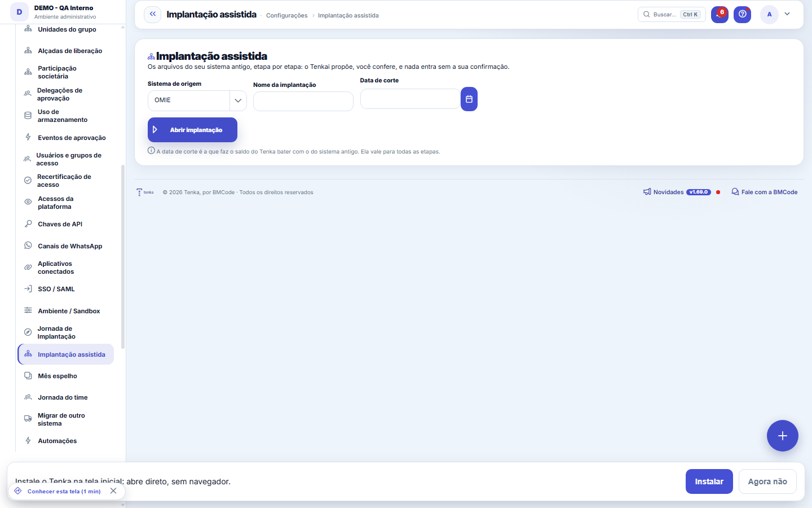Open Automações menu item
Screen dimensions: 812x508
pos(65,441)
